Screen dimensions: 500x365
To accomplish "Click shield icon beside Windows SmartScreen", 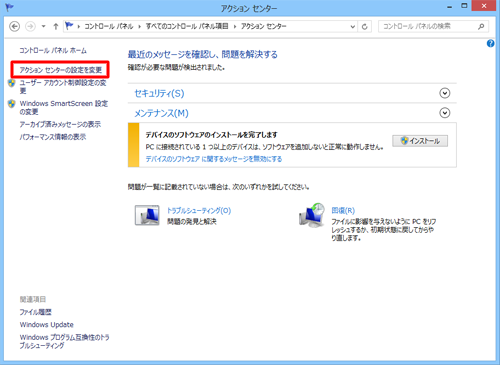I will tap(12, 104).
